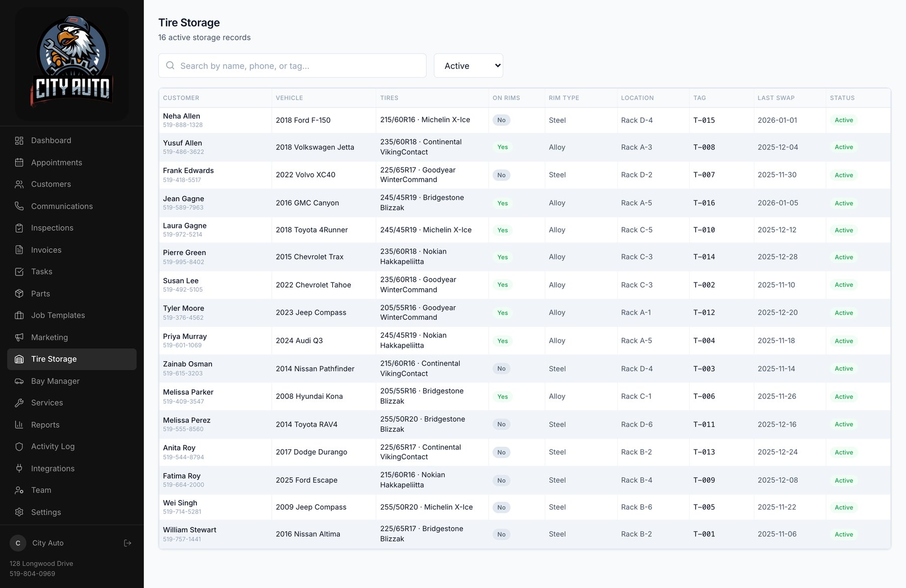Go to the Appointments page
The width and height of the screenshot is (906, 588).
[72, 162]
